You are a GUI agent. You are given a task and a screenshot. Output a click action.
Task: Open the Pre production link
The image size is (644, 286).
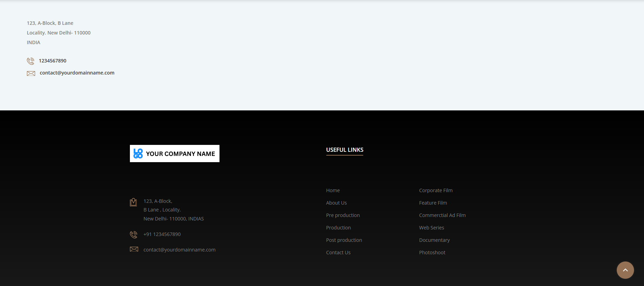coord(343,215)
